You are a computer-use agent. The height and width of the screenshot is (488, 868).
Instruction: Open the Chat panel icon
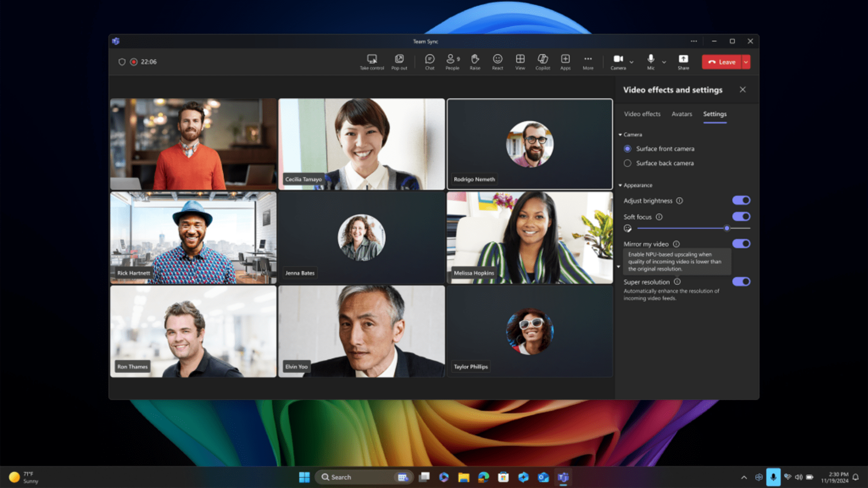[x=429, y=61]
